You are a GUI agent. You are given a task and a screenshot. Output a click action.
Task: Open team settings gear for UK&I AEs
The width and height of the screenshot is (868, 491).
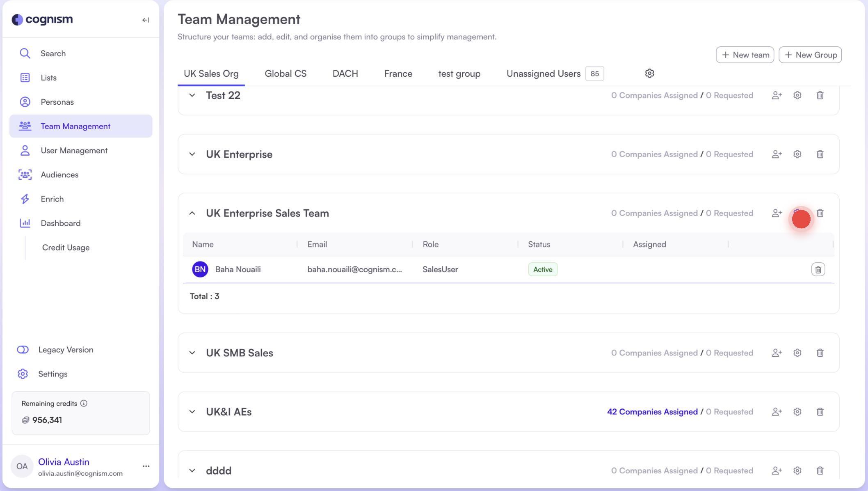click(x=797, y=411)
